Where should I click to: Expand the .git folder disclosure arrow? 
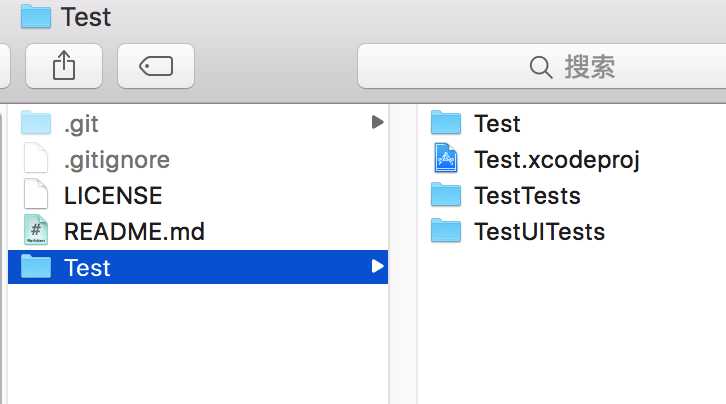click(378, 122)
